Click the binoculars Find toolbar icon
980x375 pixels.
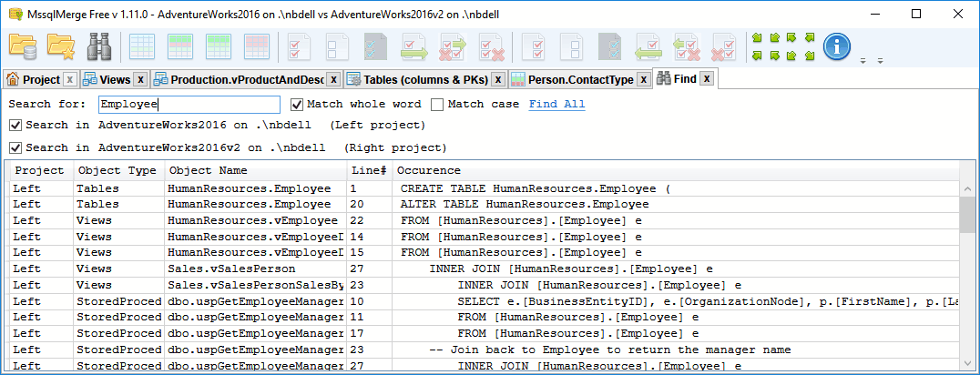(x=99, y=47)
